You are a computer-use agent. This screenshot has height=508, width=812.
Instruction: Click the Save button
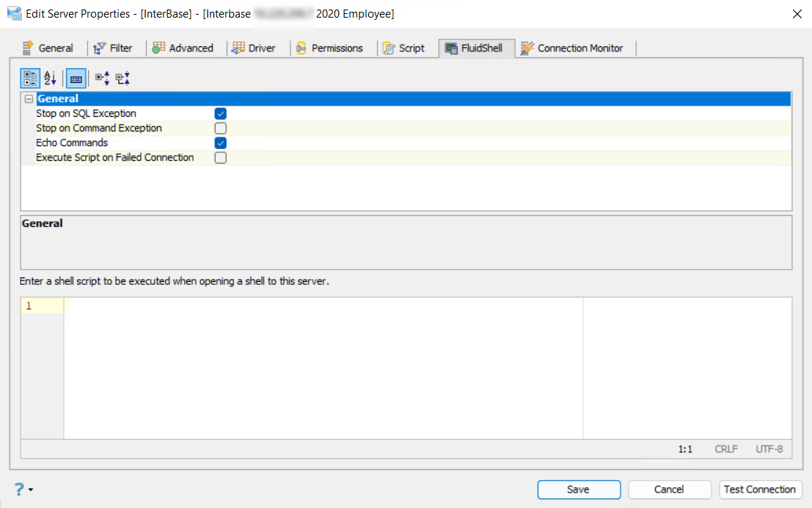[x=579, y=490]
